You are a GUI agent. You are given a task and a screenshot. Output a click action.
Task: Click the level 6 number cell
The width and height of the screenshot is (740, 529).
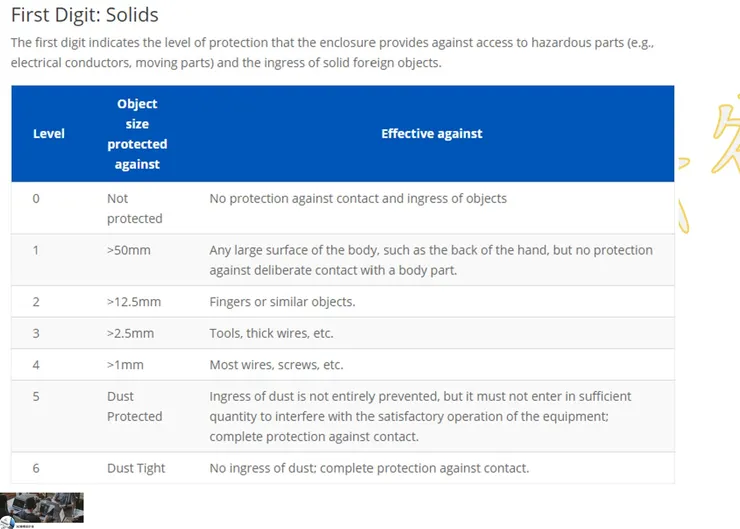tap(36, 468)
